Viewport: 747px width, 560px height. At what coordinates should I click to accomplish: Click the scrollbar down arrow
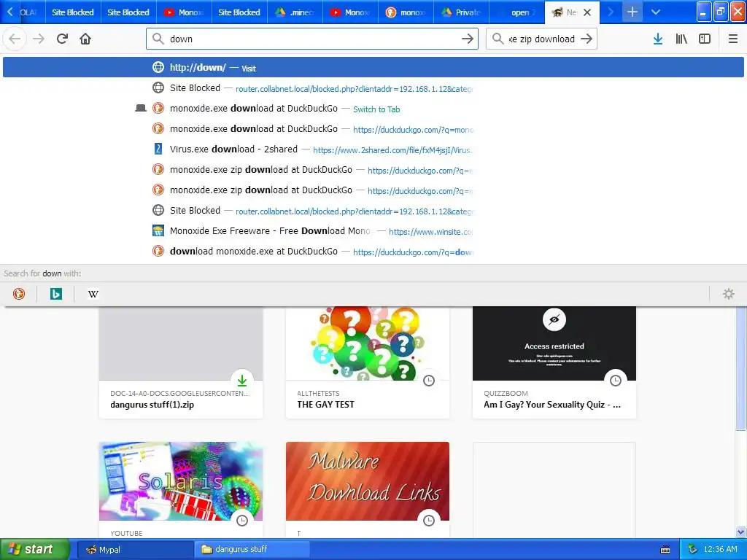pyautogui.click(x=741, y=532)
